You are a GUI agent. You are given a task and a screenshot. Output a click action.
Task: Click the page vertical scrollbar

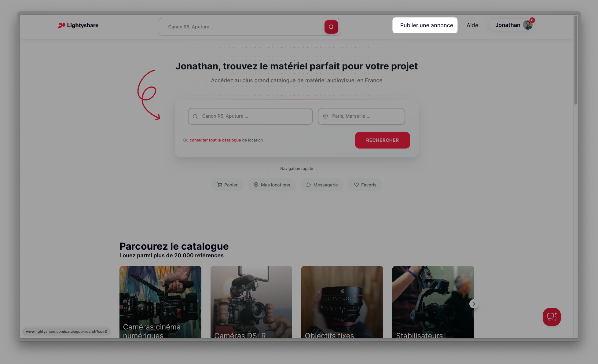click(x=576, y=60)
